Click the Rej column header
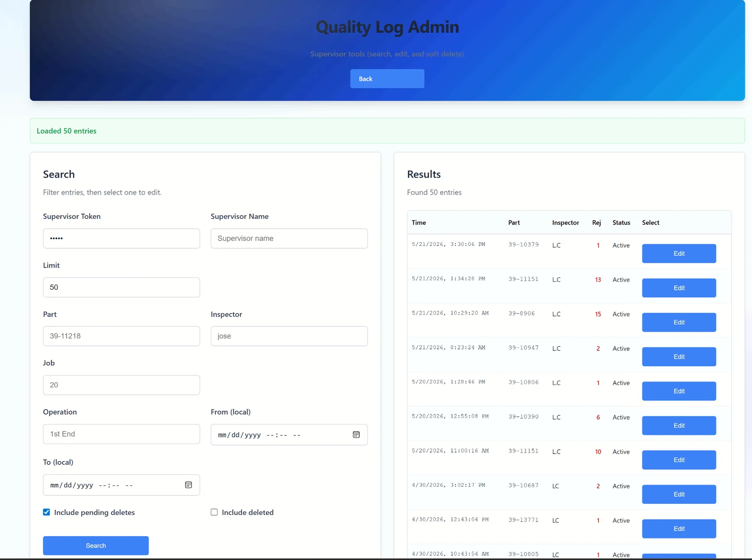Image resolution: width=752 pixels, height=560 pixels. (596, 222)
